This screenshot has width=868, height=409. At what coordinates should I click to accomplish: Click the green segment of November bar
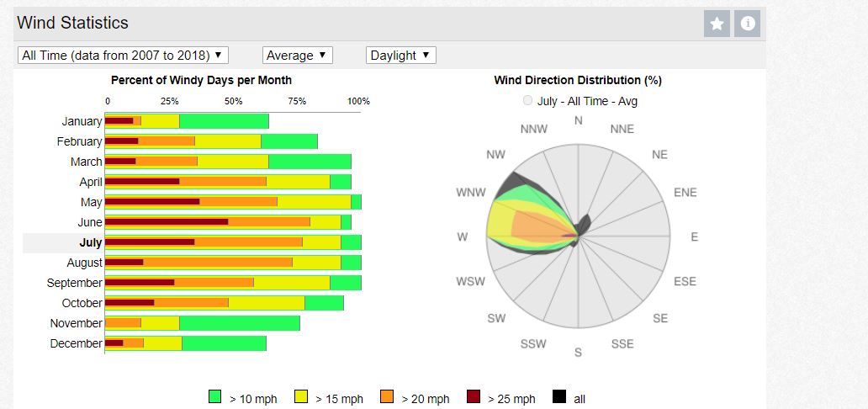pos(240,323)
